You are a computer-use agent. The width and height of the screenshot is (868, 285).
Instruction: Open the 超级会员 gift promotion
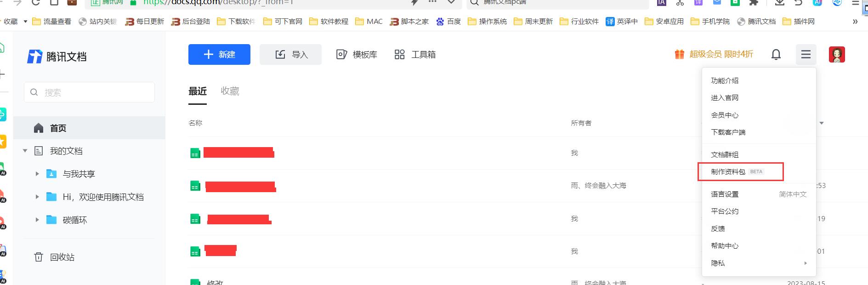tap(714, 54)
